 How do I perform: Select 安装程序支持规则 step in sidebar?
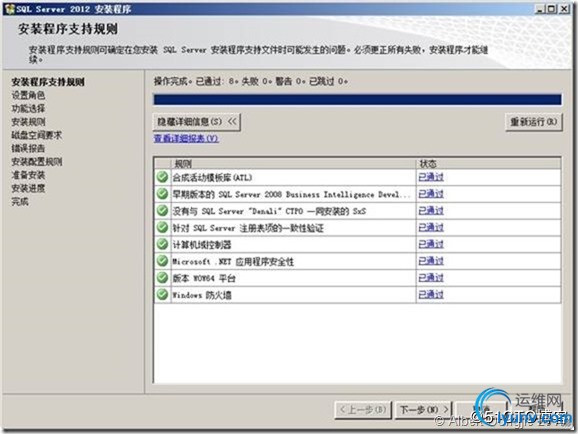pyautogui.click(x=48, y=82)
